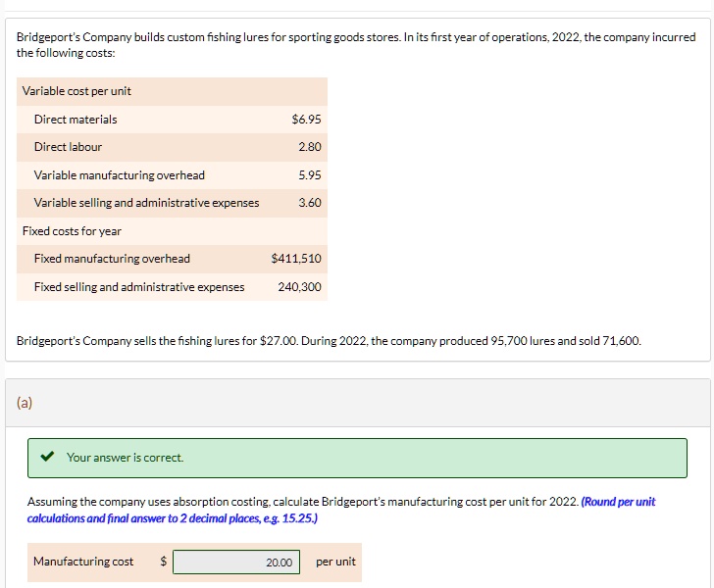The image size is (714, 588).
Task: Click the Variable manufacturing overhead row
Action: click(x=173, y=175)
